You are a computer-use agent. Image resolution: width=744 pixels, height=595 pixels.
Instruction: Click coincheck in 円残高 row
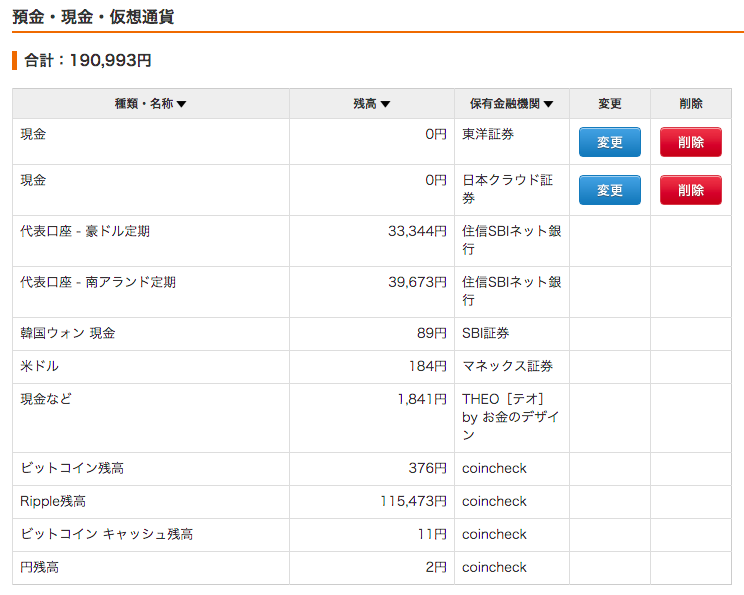(x=494, y=567)
